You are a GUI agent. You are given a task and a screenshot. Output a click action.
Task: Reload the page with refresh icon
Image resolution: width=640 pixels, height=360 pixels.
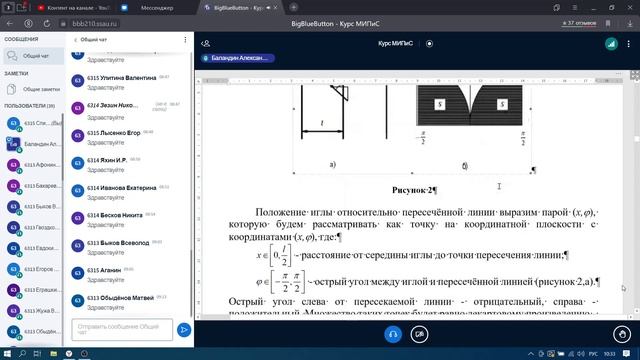pos(47,24)
